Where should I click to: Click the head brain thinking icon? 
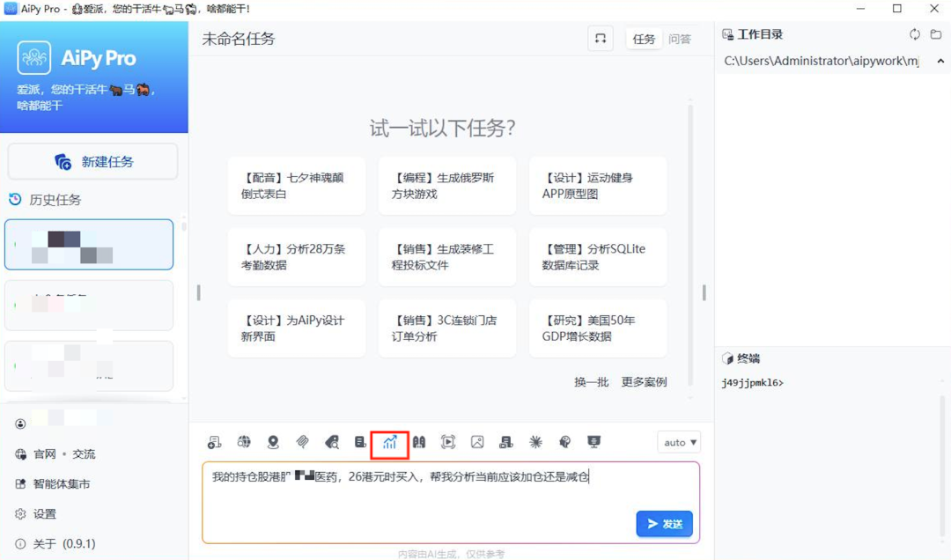(x=564, y=442)
